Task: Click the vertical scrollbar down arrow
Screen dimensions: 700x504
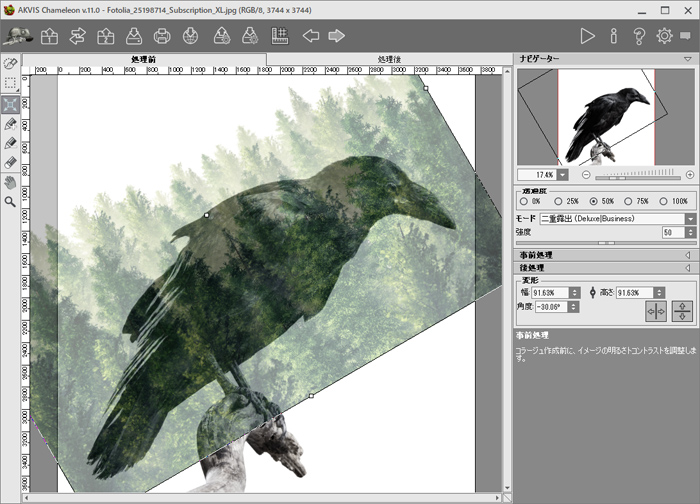Action: click(507, 488)
